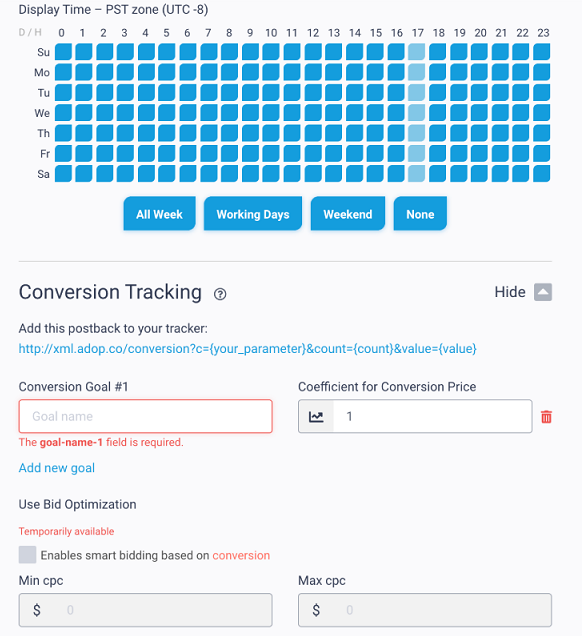Delete Conversion Goal #1 with trash icon
Screen dimensions: 582x636
coord(546,417)
